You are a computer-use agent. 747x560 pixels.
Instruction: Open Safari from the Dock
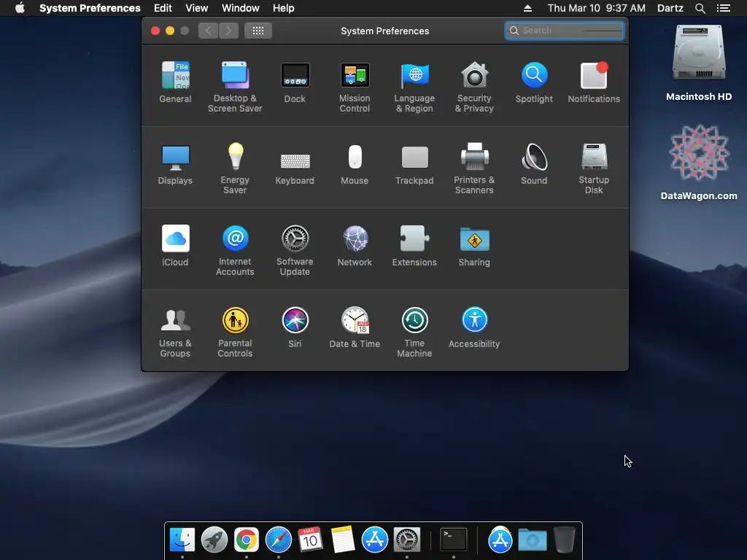(278, 540)
